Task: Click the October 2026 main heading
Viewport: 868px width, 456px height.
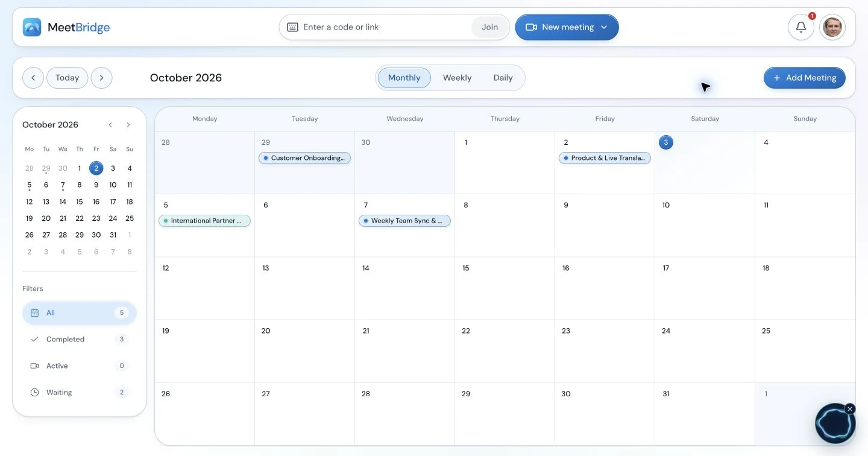Action: point(186,78)
